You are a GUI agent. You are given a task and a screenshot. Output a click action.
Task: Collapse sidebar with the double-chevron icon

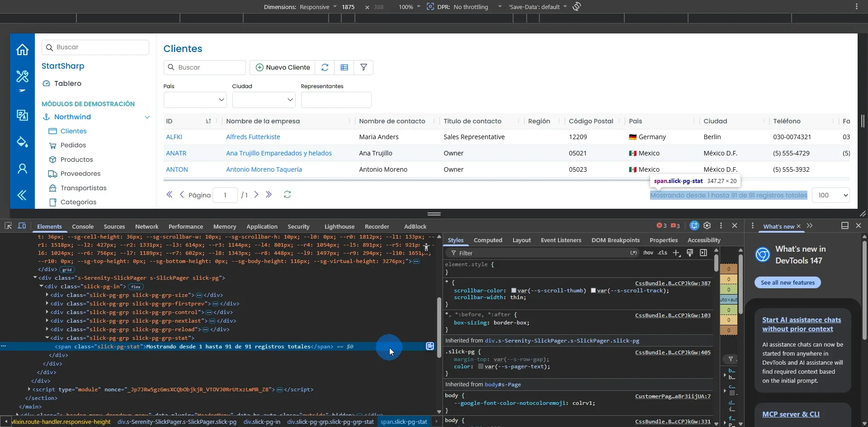pyautogui.click(x=22, y=195)
